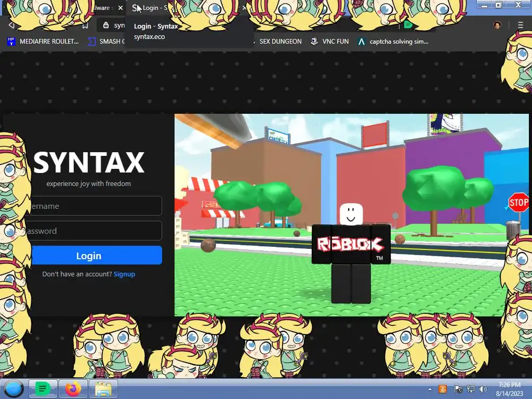Follow the Signup link
This screenshot has width=532, height=399.
click(124, 274)
